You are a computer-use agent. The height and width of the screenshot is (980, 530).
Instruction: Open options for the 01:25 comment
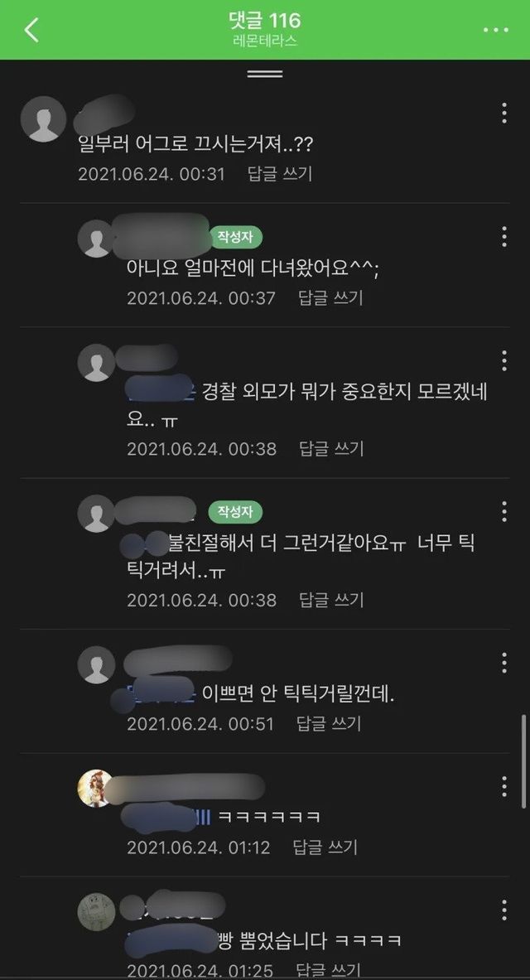click(x=503, y=910)
